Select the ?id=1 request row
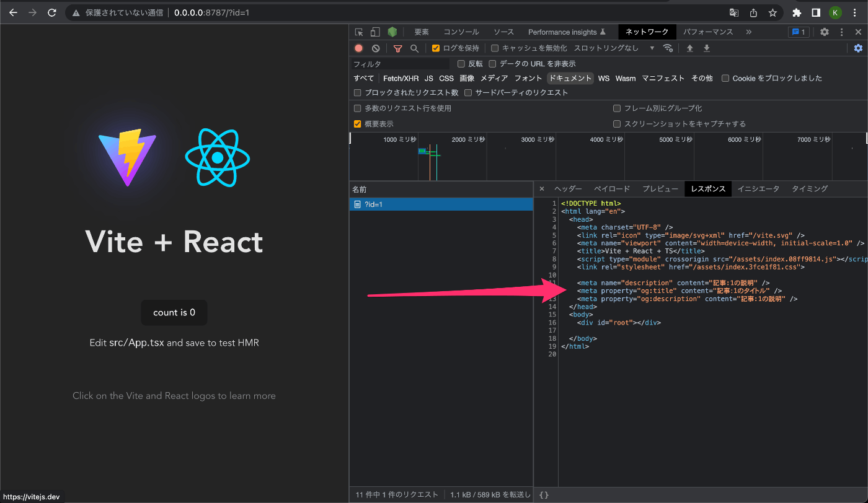The image size is (868, 503). click(x=441, y=204)
